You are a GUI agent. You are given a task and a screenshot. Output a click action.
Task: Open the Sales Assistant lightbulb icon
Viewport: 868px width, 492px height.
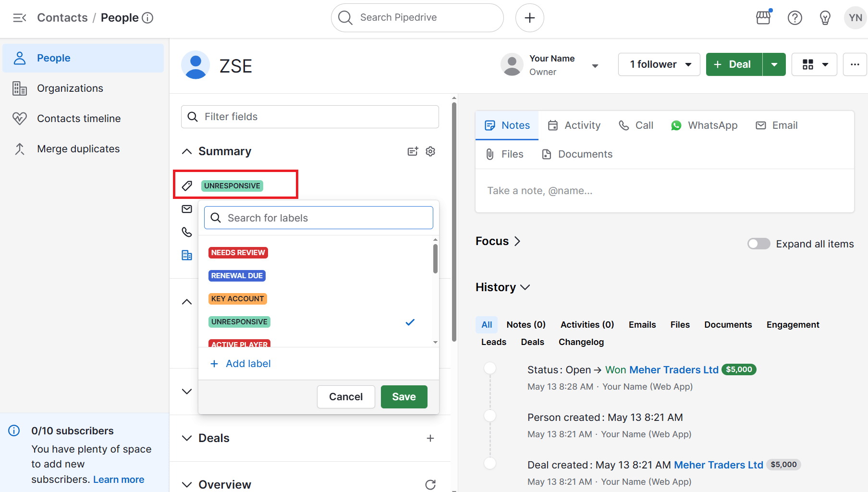point(825,18)
